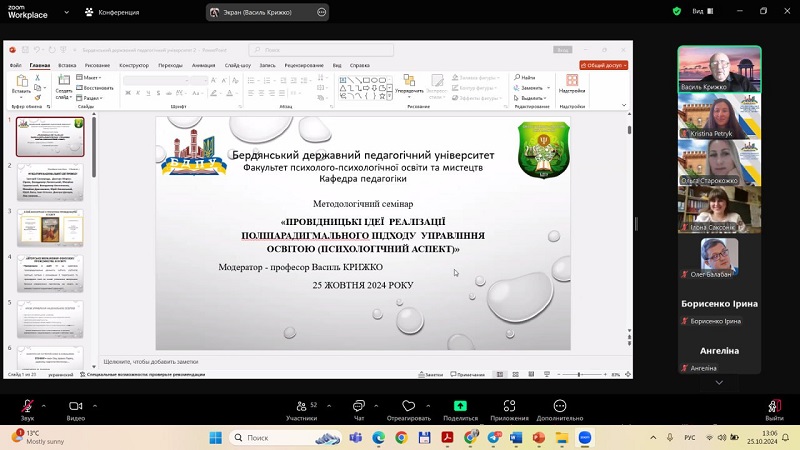
Task: Open the Надстройки add-ins icon
Action: [x=571, y=80]
